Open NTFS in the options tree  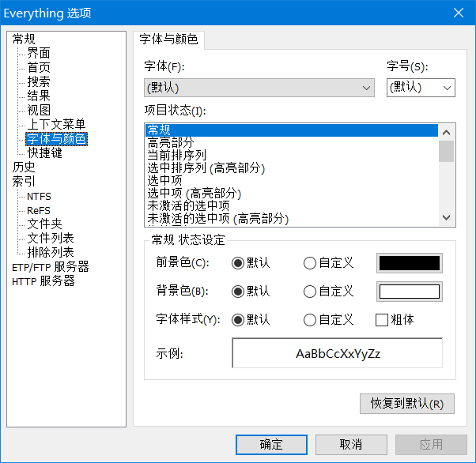[39, 196]
